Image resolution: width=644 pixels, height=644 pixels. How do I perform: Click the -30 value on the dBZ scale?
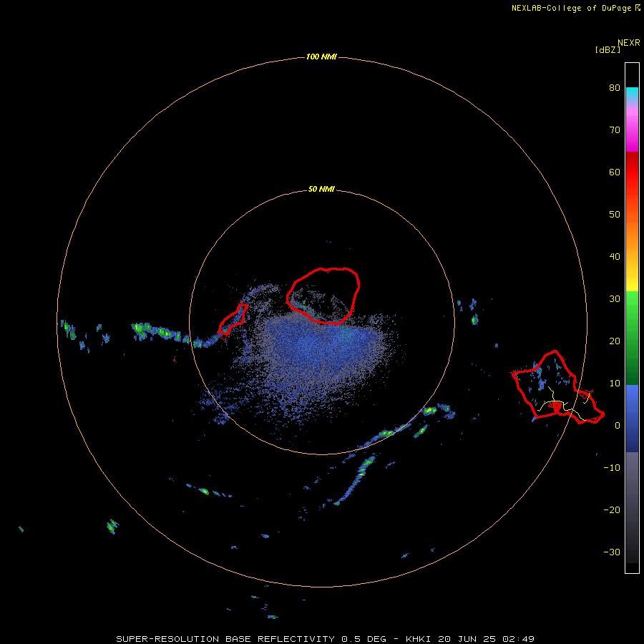(612, 553)
